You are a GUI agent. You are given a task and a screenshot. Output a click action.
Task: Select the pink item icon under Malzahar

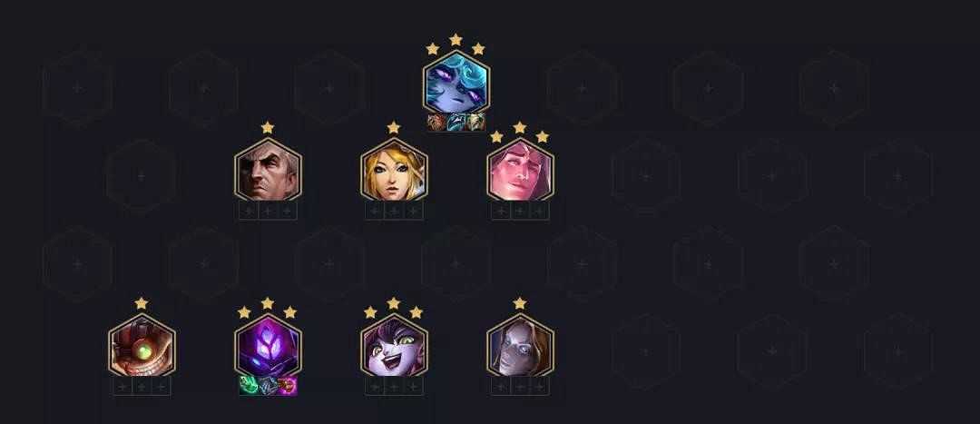[x=288, y=386]
